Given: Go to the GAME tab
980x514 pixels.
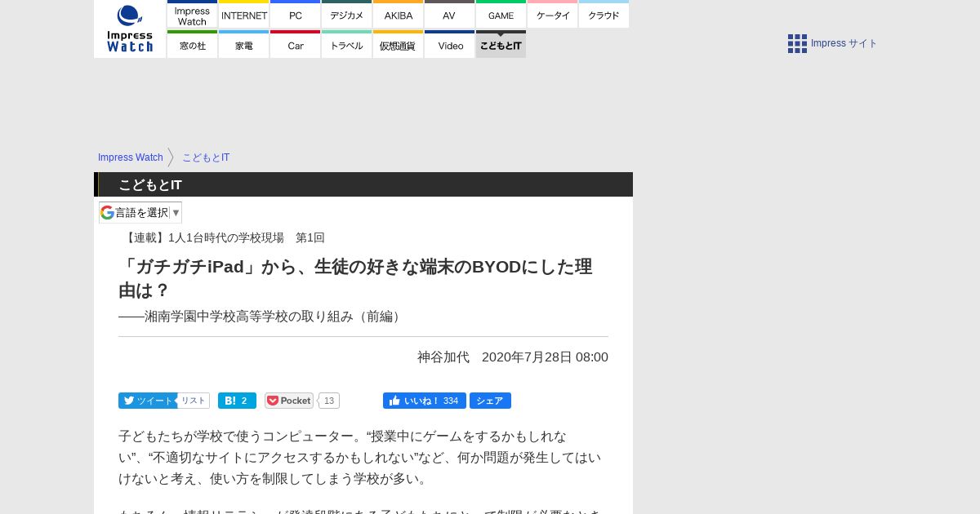Looking at the screenshot, I should 501,14.
